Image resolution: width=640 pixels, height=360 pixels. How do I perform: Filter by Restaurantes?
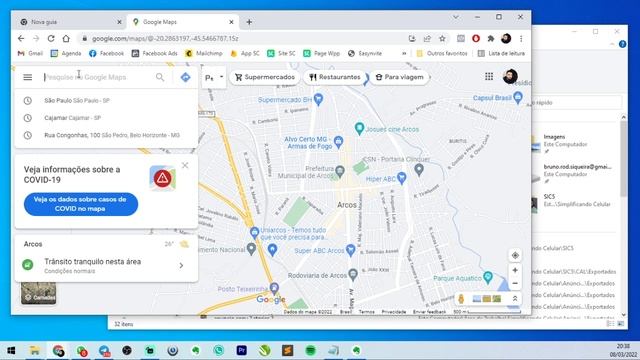click(x=335, y=77)
